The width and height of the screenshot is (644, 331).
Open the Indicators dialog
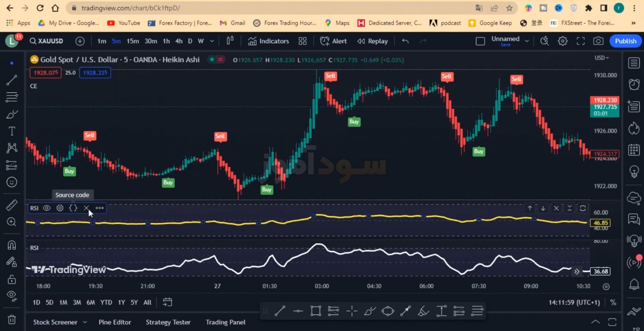click(269, 41)
